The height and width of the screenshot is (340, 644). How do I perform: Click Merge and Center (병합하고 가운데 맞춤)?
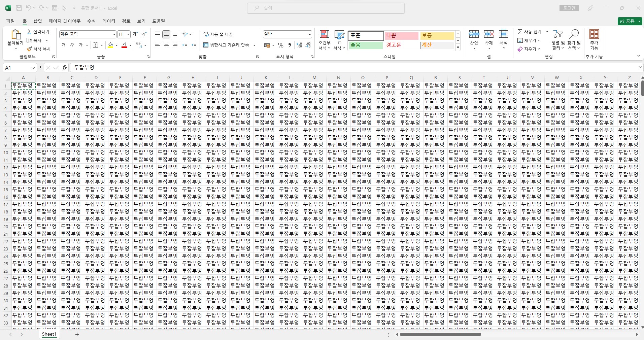[x=226, y=45]
